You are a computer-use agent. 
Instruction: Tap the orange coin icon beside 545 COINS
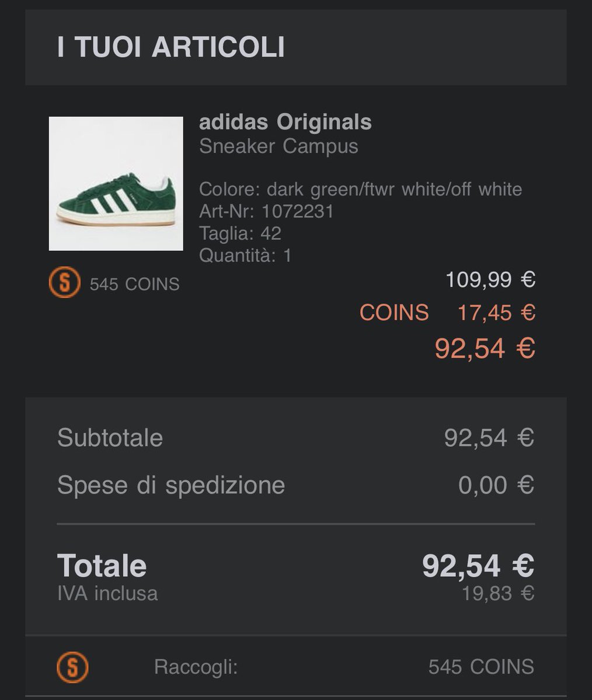coord(64,283)
